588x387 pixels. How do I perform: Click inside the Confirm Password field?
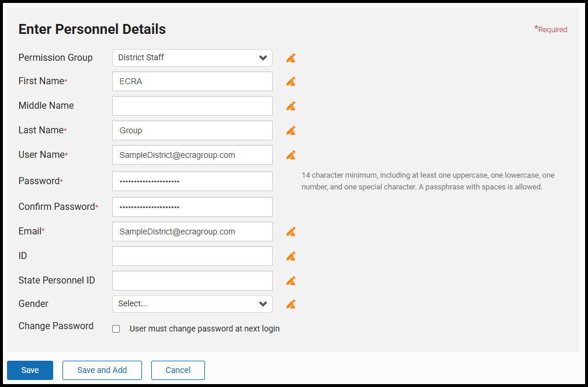[192, 207]
